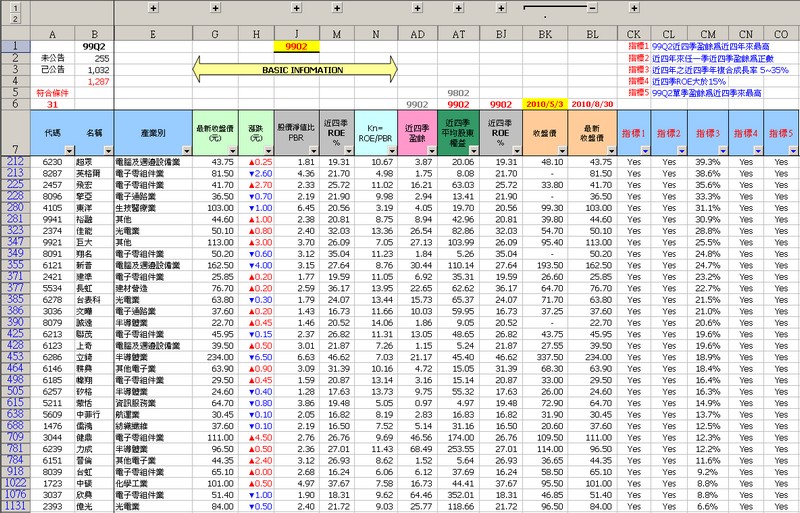The image size is (800, 513).
Task: Open the column M ROE filter dropdown
Action: [349, 151]
